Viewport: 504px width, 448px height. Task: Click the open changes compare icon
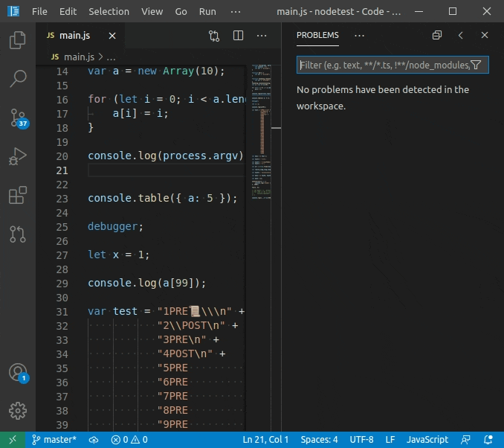pos(214,36)
